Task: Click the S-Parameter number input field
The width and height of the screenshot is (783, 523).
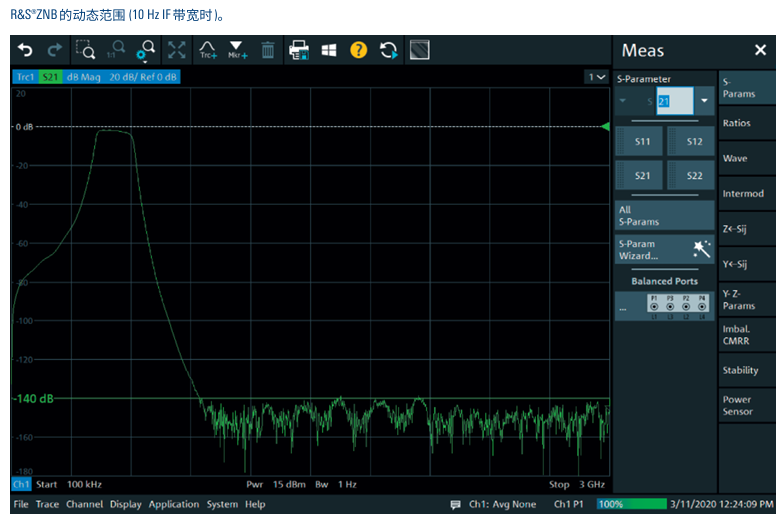Action: click(672, 101)
